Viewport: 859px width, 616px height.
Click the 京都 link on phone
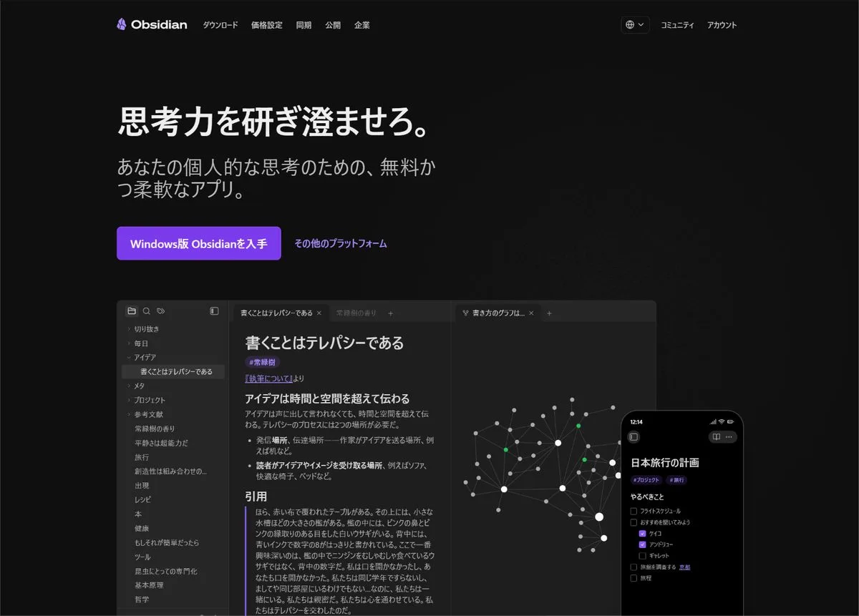pos(685,567)
